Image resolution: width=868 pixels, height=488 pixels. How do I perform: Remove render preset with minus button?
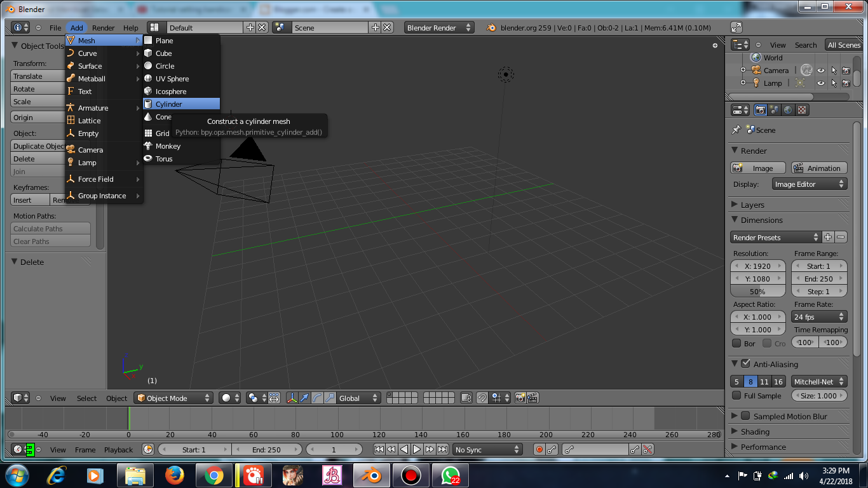point(841,238)
